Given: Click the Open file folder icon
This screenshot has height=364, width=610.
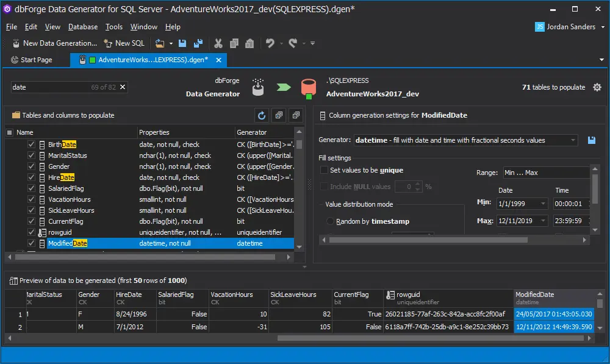Looking at the screenshot, I should click(x=160, y=43).
